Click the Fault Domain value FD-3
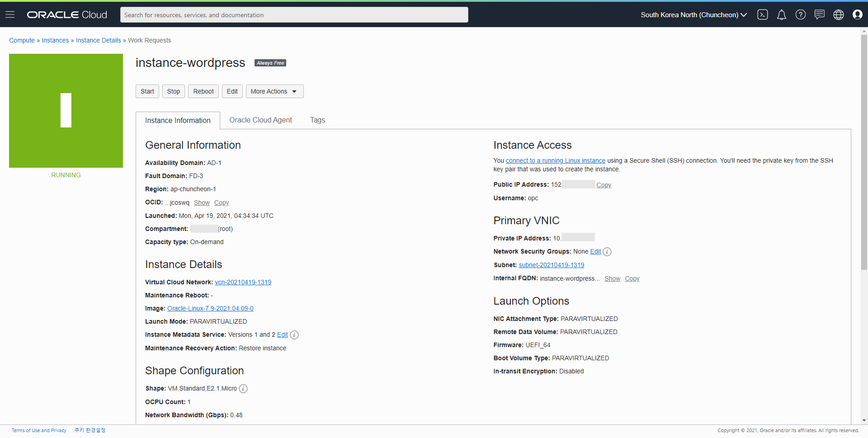The image size is (868, 438). [196, 176]
